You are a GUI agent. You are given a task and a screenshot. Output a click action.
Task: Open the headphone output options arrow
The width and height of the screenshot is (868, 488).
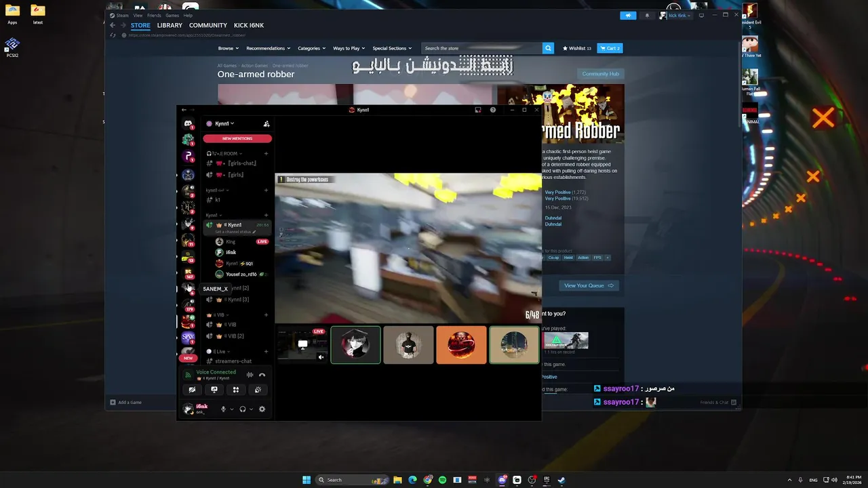click(251, 409)
